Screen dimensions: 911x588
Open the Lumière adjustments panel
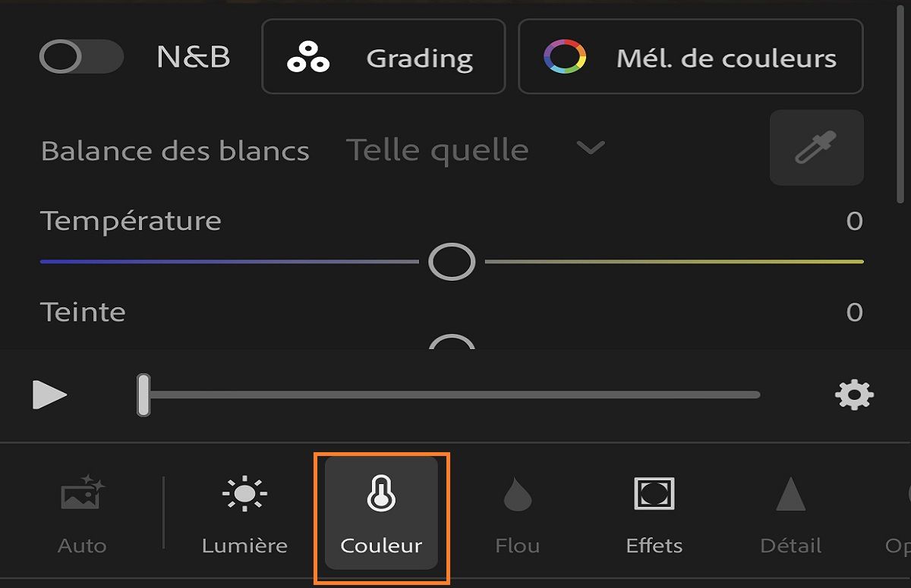(243, 516)
